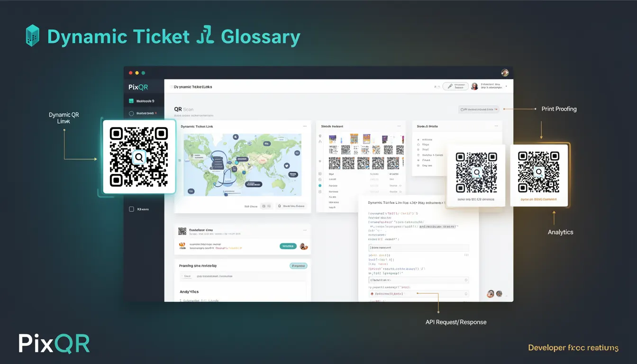
Task: Expand the account dropdown arrow in the header
Action: click(506, 86)
